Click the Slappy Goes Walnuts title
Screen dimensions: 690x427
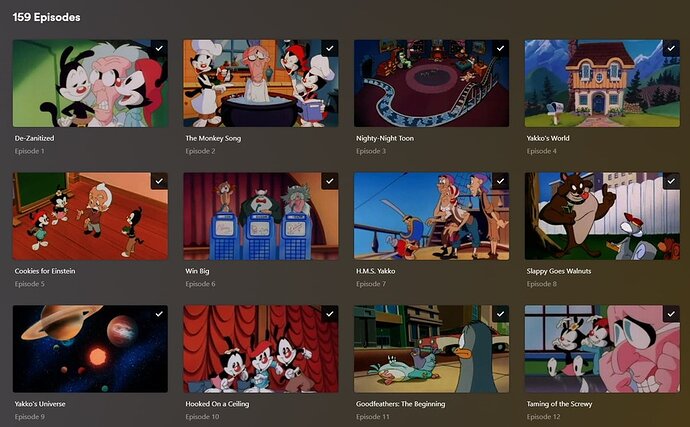pyautogui.click(x=559, y=271)
